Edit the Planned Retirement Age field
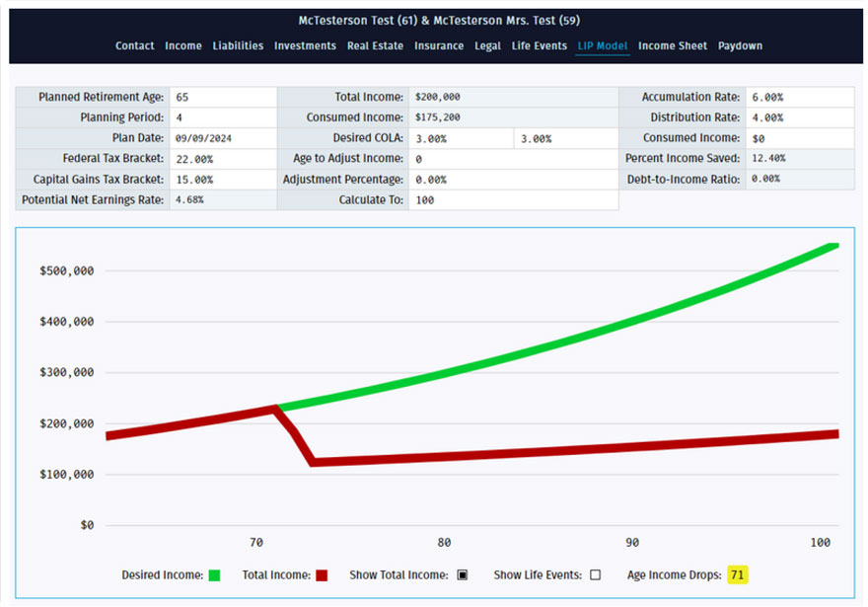This screenshot has width=868, height=607. click(x=222, y=98)
